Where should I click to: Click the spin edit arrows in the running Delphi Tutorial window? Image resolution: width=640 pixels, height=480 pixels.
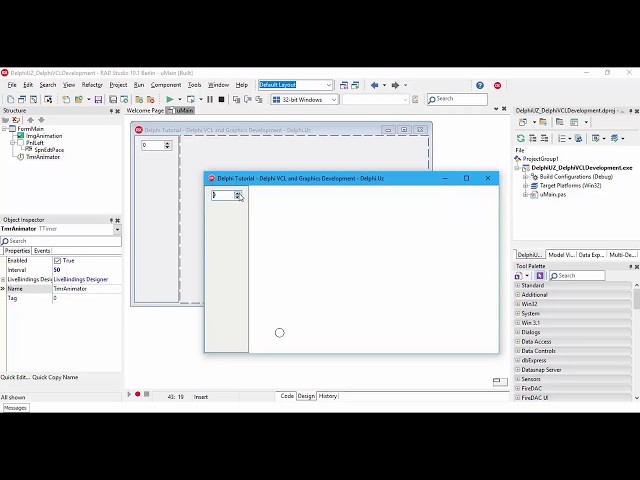[237, 195]
